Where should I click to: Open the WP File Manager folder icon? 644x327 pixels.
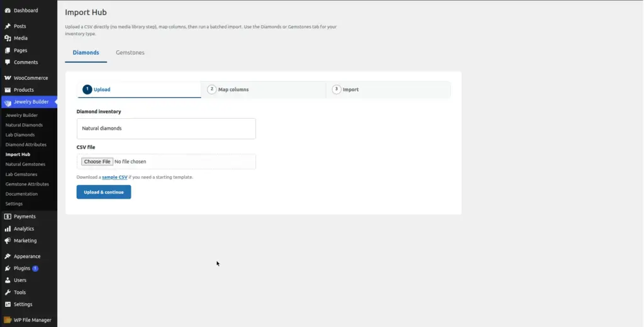(8, 319)
